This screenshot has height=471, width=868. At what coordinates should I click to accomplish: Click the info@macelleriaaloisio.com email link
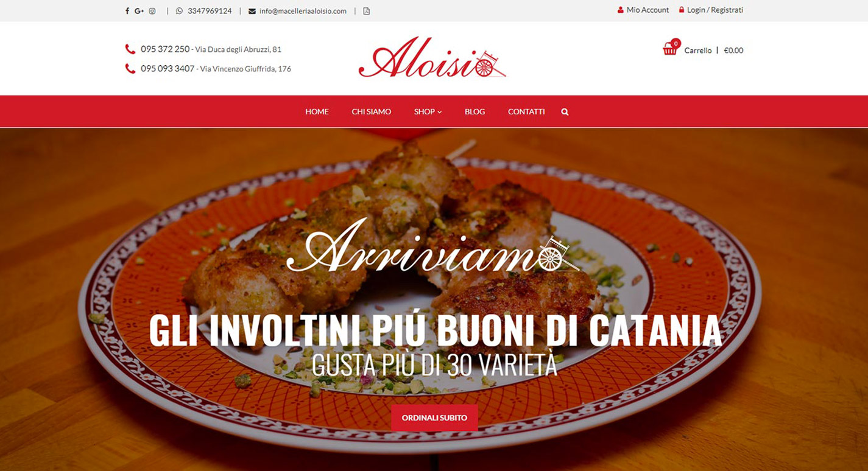point(303,11)
